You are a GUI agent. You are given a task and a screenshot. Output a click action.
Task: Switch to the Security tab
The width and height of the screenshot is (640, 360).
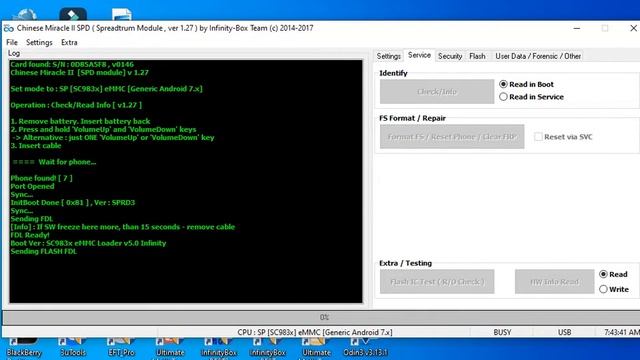pos(450,56)
